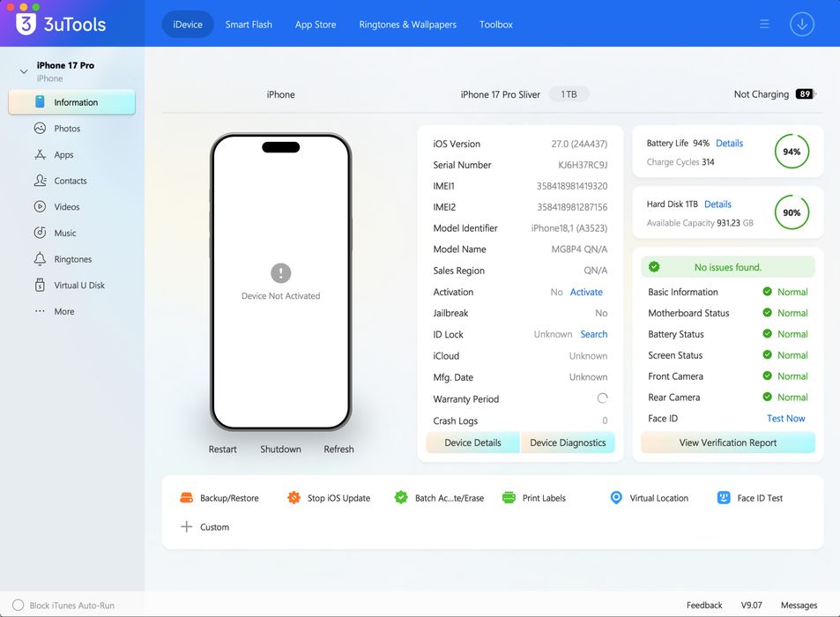840x617 pixels.
Task: Click the model identifier iPhone18,1 (A3523)
Action: coord(569,228)
